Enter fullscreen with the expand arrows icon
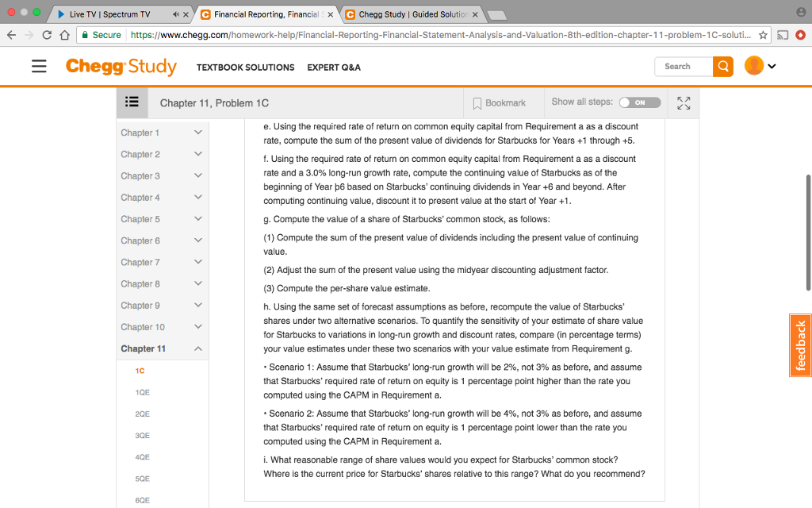Image resolution: width=812 pixels, height=508 pixels. [x=683, y=102]
